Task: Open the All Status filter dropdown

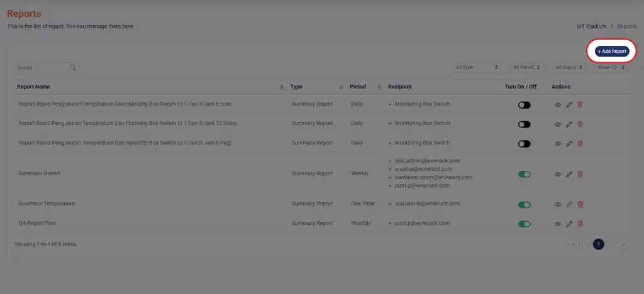Action: point(570,67)
